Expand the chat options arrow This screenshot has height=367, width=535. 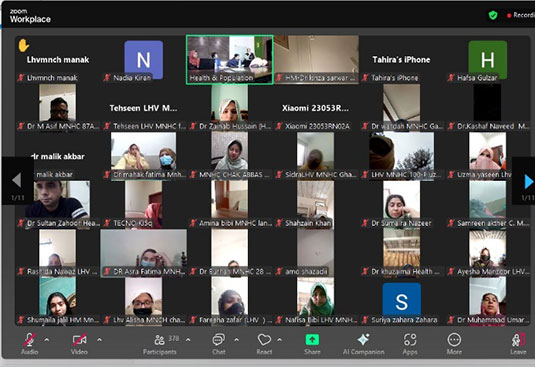(236, 340)
